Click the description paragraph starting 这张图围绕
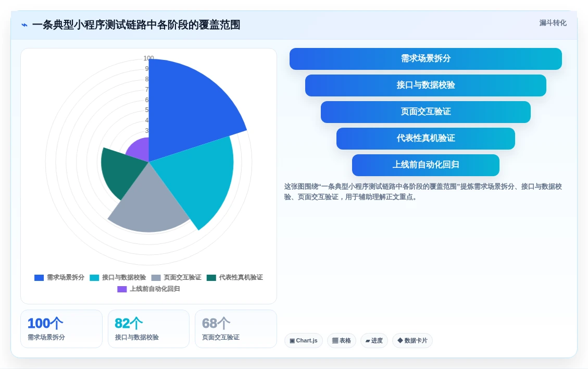Viewport: 588px width, 369px height. point(423,192)
